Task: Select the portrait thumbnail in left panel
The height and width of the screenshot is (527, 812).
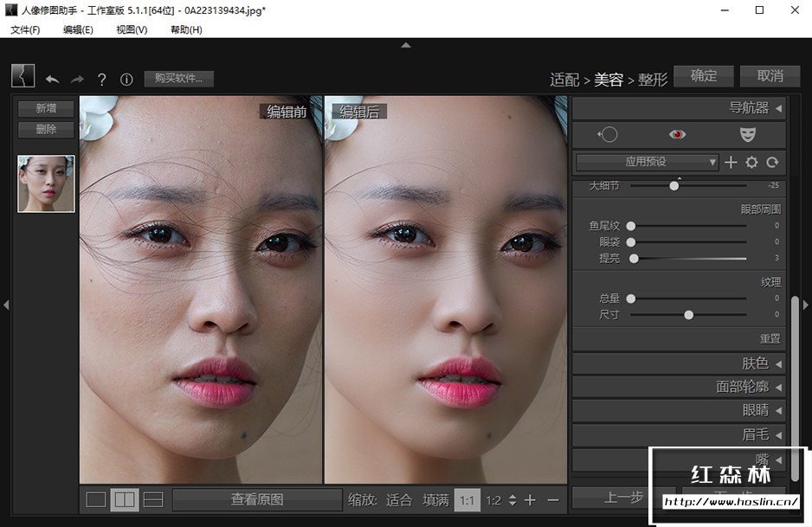Action: point(46,183)
